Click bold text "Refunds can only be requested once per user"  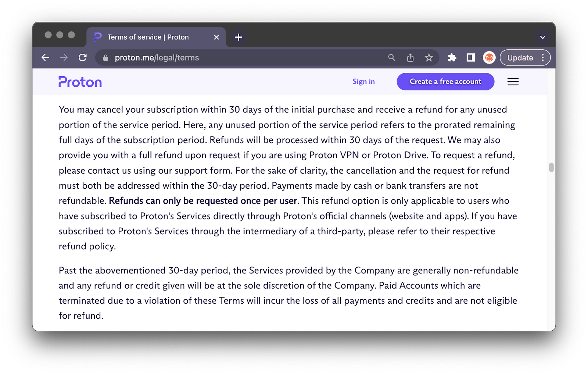pos(203,201)
